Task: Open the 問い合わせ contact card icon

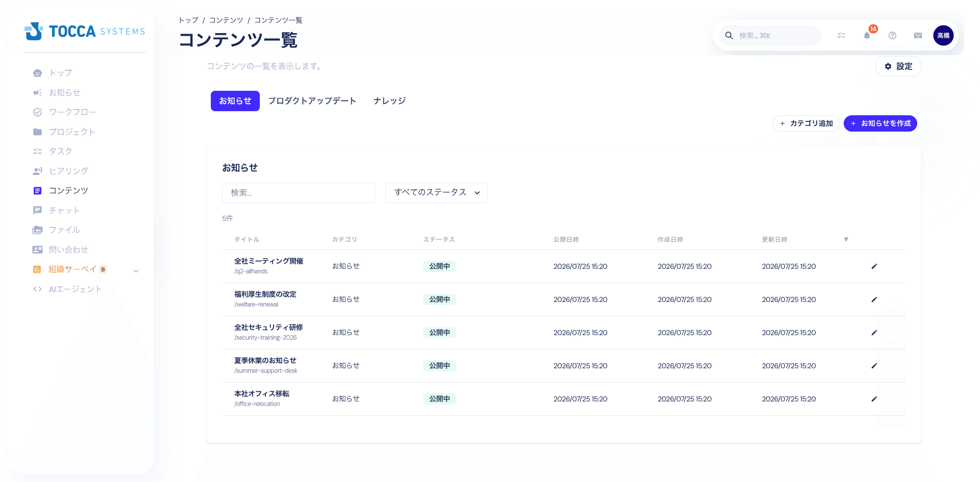Action: [x=37, y=249]
